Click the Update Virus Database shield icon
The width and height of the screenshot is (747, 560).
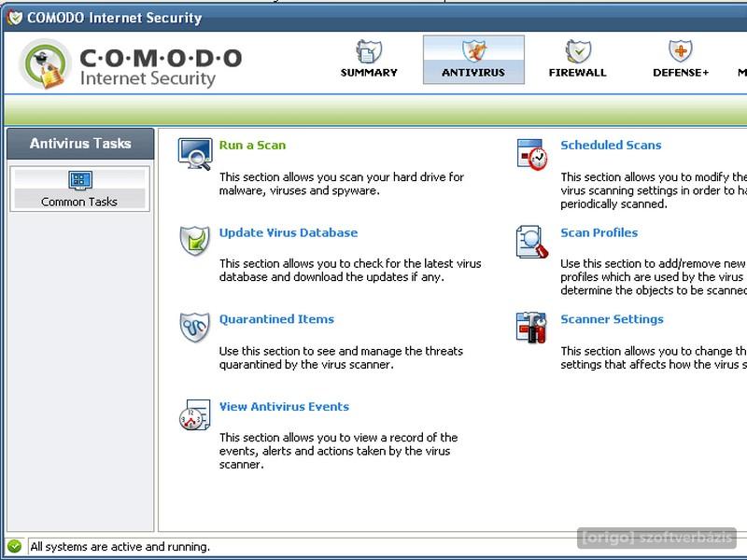coord(194,241)
